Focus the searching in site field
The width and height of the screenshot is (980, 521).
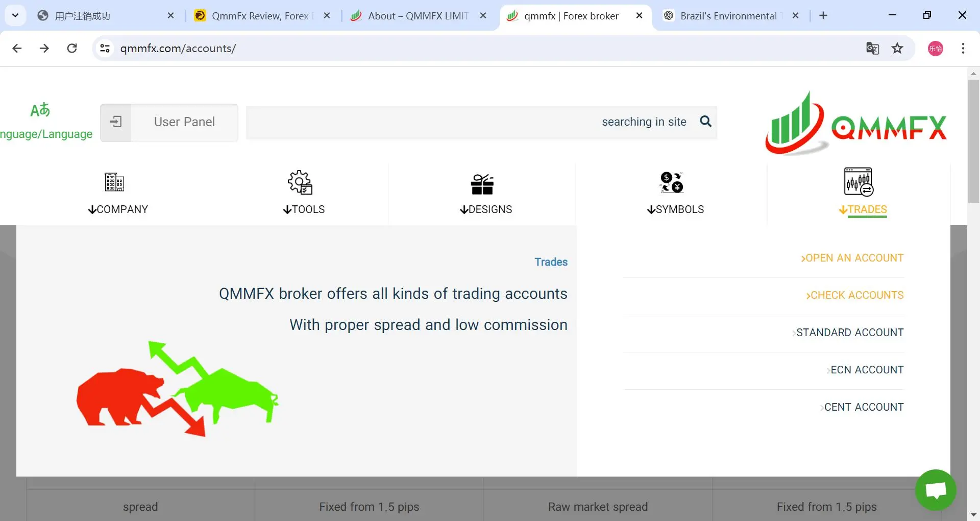tap(481, 123)
